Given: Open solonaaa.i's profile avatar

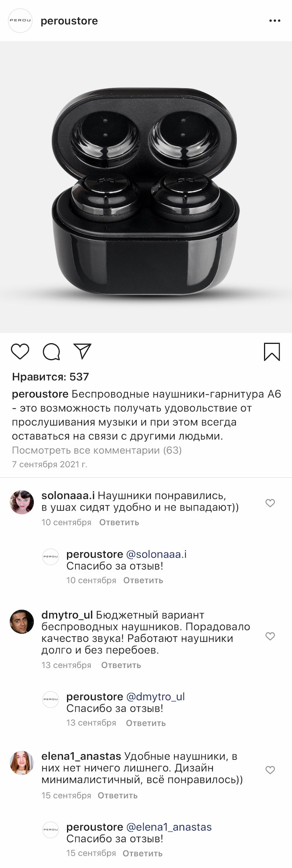Looking at the screenshot, I should pyautogui.click(x=22, y=502).
